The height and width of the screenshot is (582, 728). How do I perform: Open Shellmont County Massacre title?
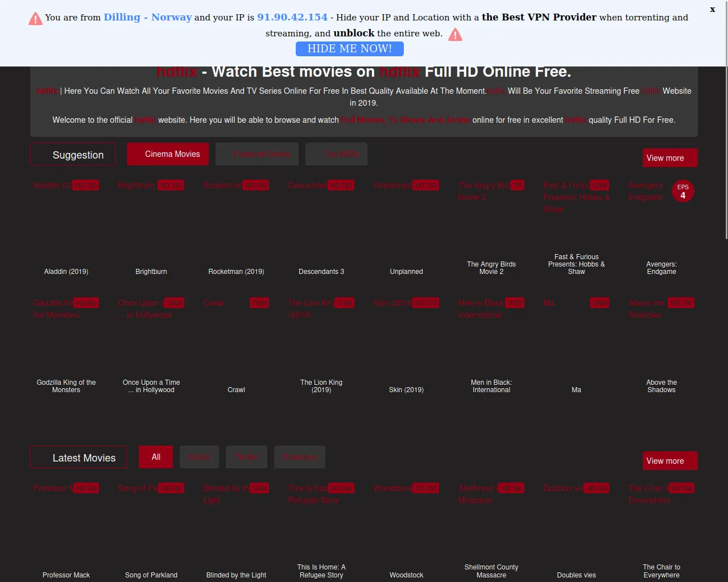coord(491,571)
